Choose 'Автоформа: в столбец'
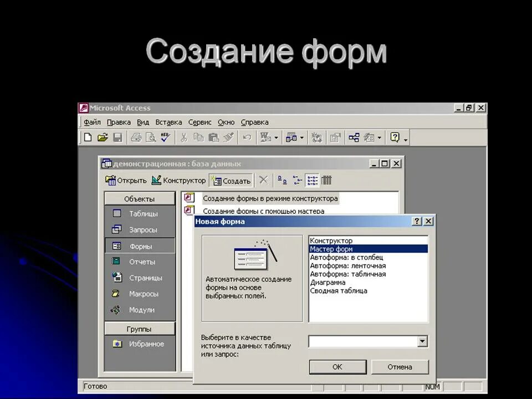Viewport: 532px width, 399px height. coord(368,257)
